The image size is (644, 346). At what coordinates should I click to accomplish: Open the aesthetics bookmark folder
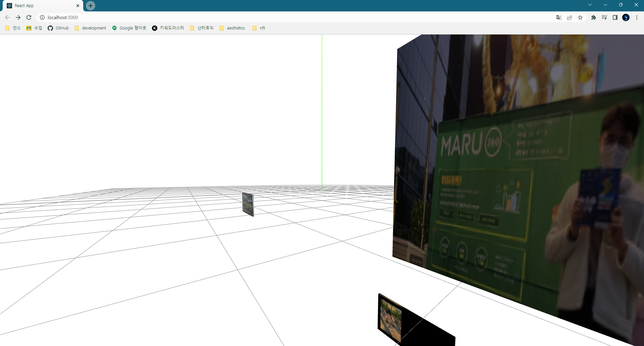(x=232, y=28)
